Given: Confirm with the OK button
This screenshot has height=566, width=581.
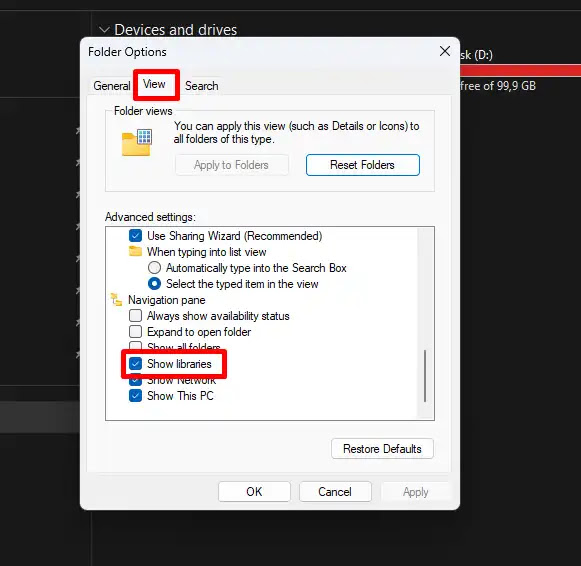Looking at the screenshot, I should coord(254,492).
